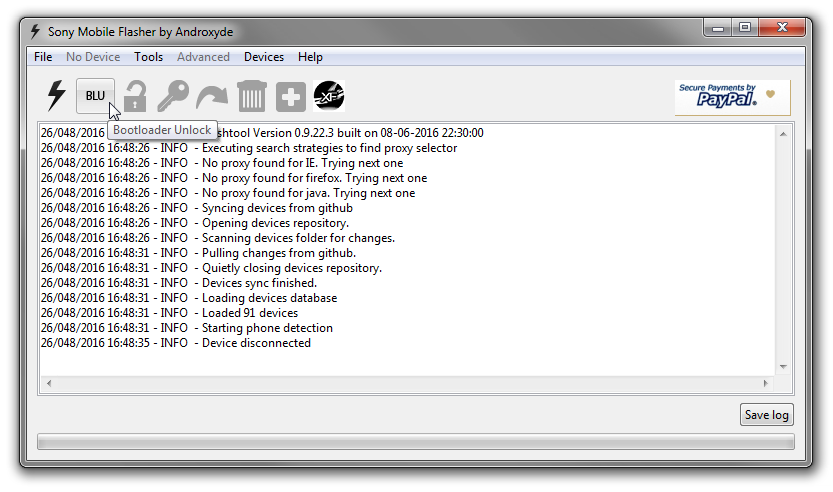Viewport: 833px width, 492px height.
Task: Select log line 'Executing search strategies to find proxy selector'
Action: [249, 148]
